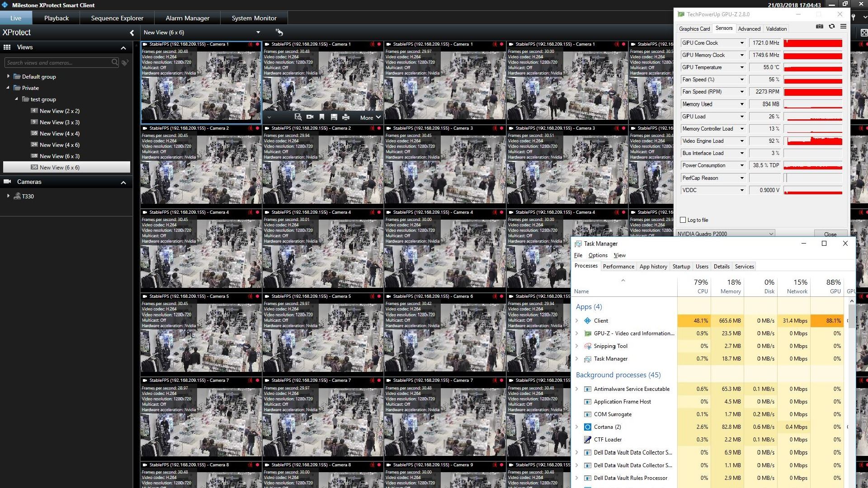Viewport: 868px width, 488px height.
Task: Expand the Client process row in Task Manager
Action: coord(577,320)
